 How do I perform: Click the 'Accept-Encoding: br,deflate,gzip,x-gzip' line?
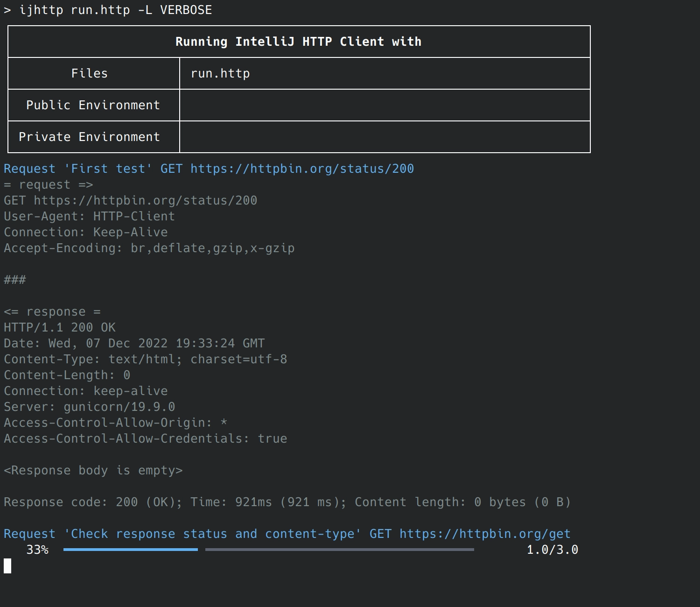click(149, 248)
